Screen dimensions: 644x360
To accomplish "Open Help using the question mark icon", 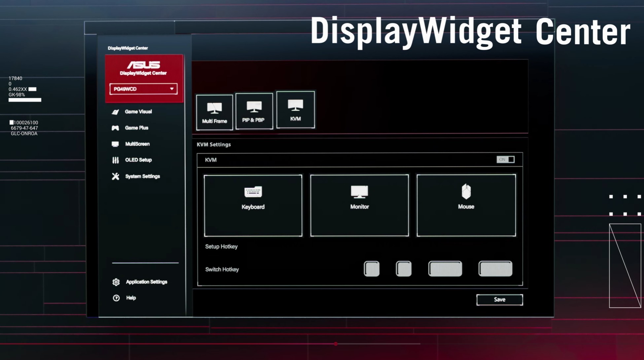I will [x=116, y=298].
